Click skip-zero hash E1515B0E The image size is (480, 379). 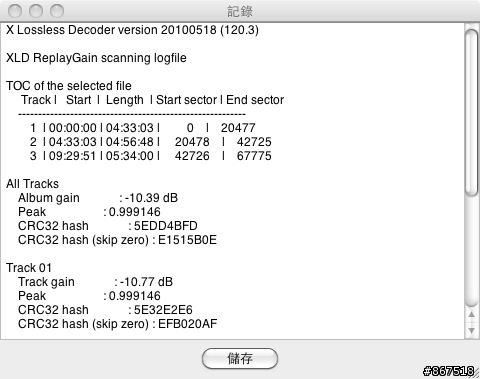[187, 240]
